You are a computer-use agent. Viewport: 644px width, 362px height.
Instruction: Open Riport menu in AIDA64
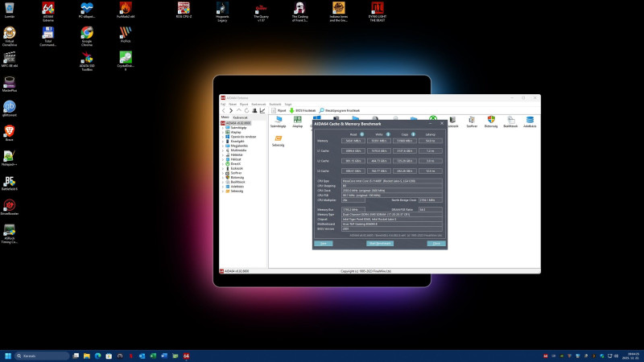(244, 105)
